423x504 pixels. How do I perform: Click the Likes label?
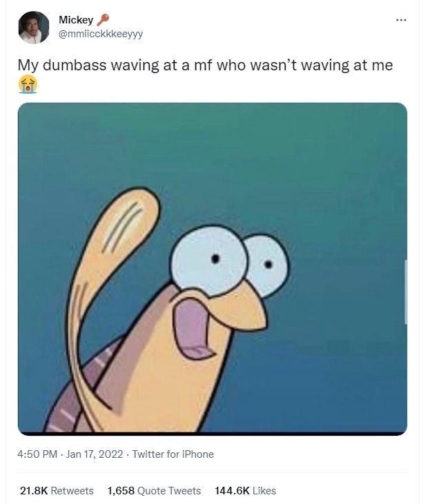(264, 491)
